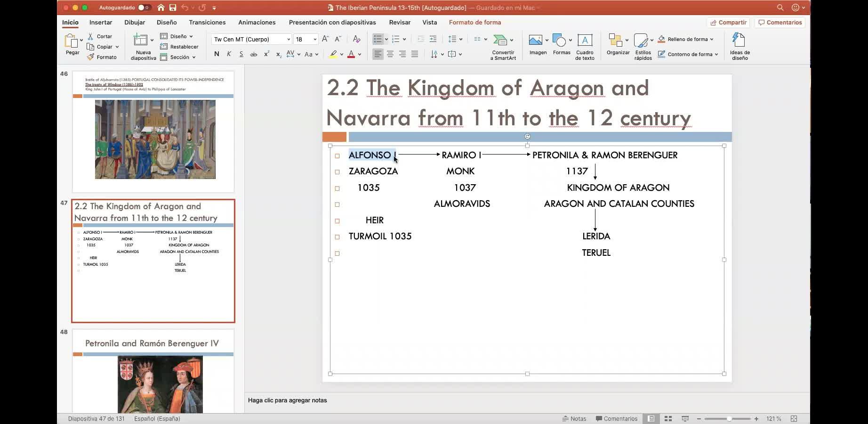Open Ideas de diseño panel
868x424 pixels.
coord(739,41)
